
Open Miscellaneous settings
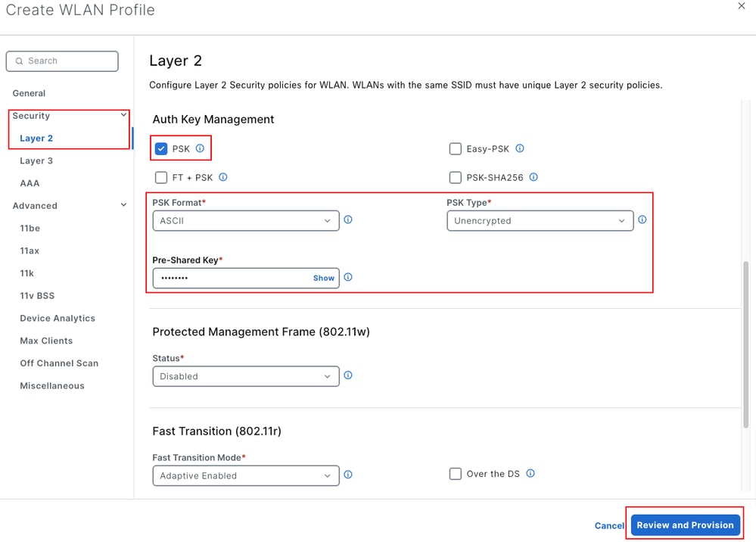[x=52, y=386]
